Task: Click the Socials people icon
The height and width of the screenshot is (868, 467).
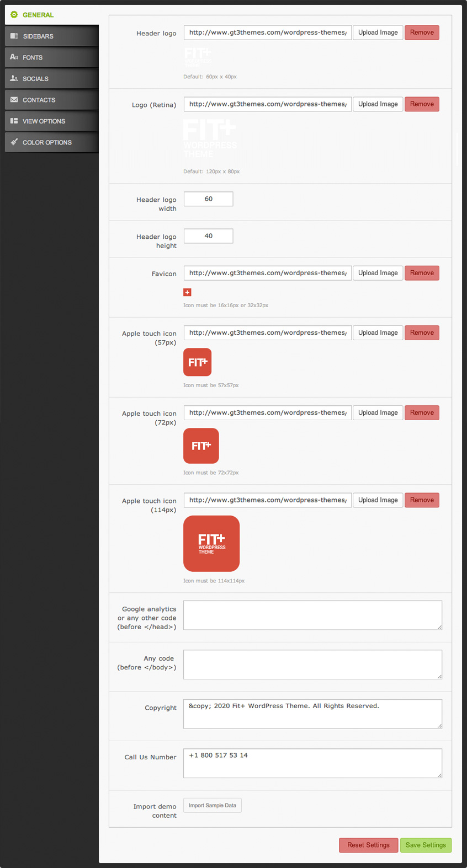Action: point(14,79)
